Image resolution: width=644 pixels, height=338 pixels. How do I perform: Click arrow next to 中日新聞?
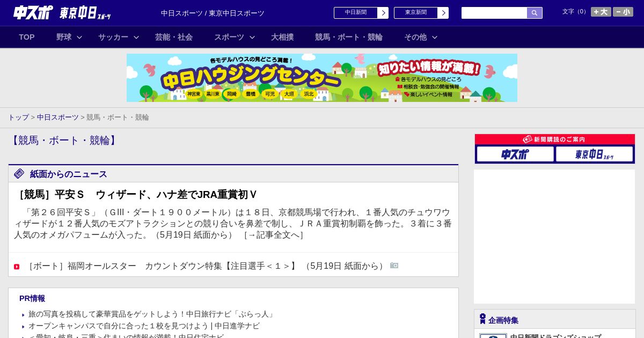click(383, 13)
